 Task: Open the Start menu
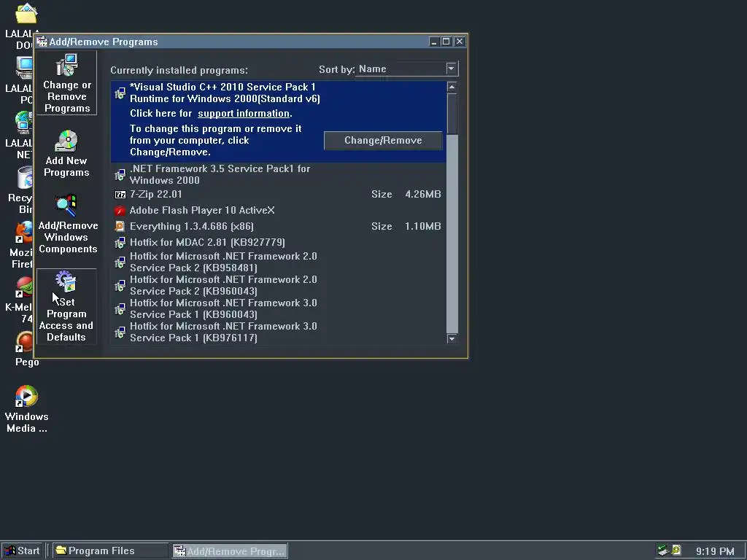pyautogui.click(x=22, y=551)
